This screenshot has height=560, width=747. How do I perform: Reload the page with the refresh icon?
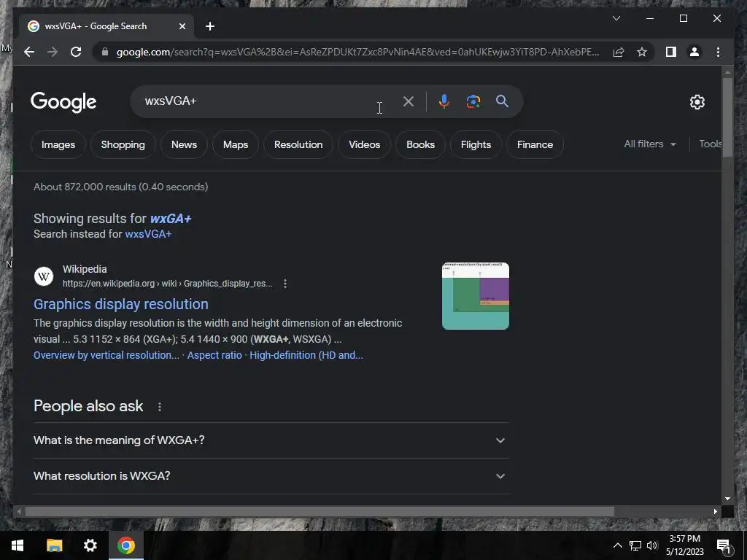(76, 52)
